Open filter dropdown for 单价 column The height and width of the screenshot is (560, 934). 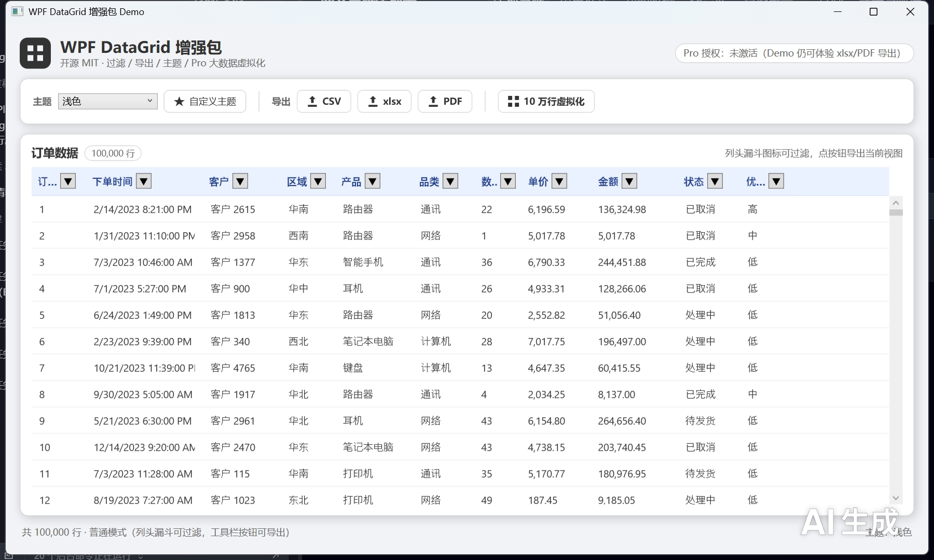pos(559,181)
